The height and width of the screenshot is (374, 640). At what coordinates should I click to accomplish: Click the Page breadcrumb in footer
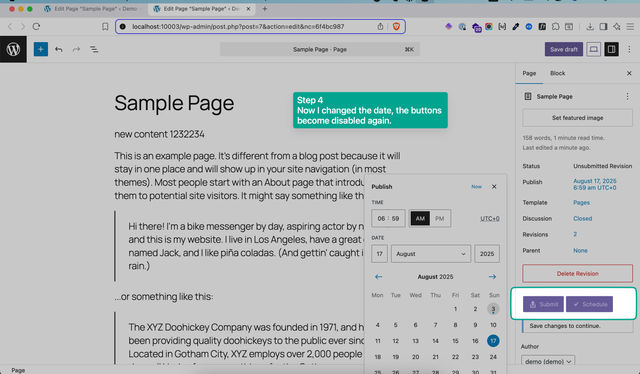tap(18, 370)
